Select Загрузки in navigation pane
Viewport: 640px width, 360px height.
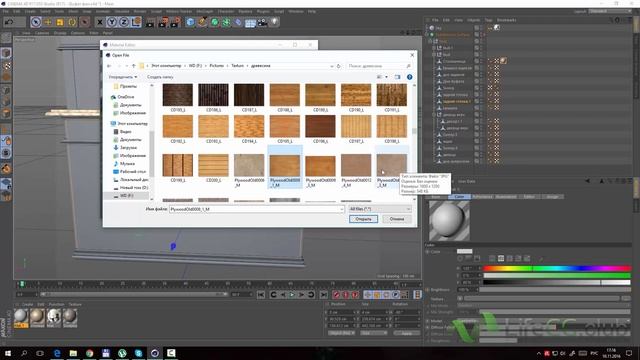(x=125, y=147)
